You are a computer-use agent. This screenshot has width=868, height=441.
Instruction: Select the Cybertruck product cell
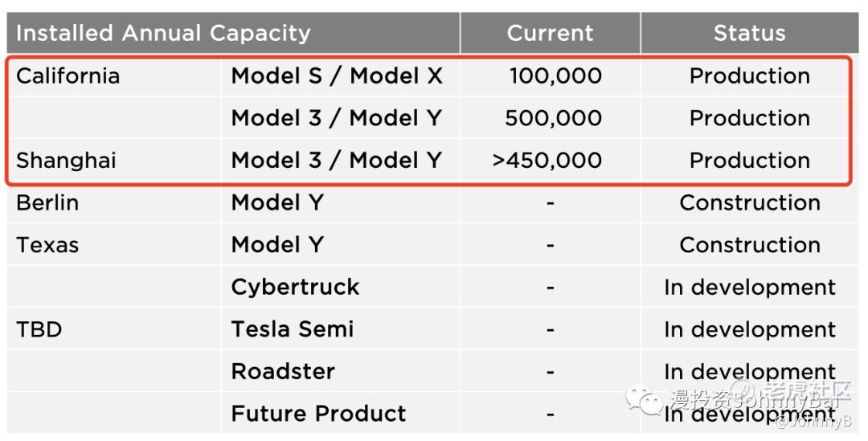[x=295, y=288]
